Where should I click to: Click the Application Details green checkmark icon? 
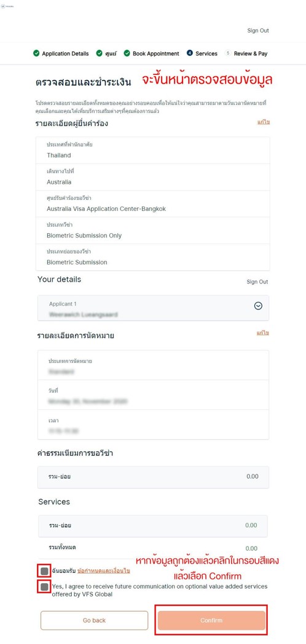pos(36,54)
